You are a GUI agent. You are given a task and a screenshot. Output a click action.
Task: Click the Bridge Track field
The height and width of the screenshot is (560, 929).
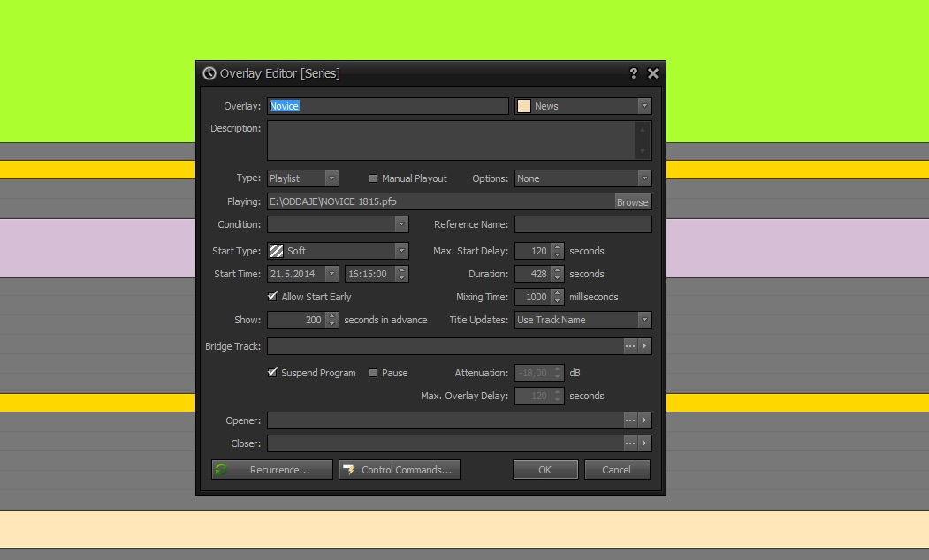(x=445, y=346)
